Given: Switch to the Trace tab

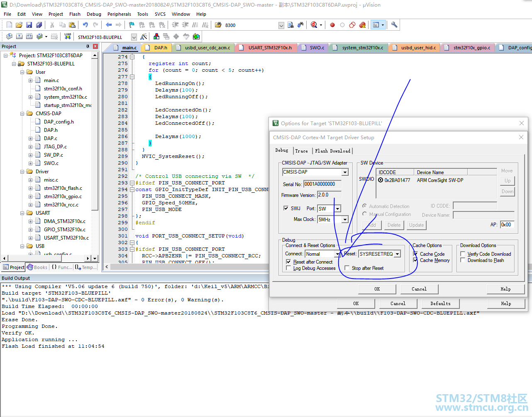Looking at the screenshot, I should (x=302, y=151).
